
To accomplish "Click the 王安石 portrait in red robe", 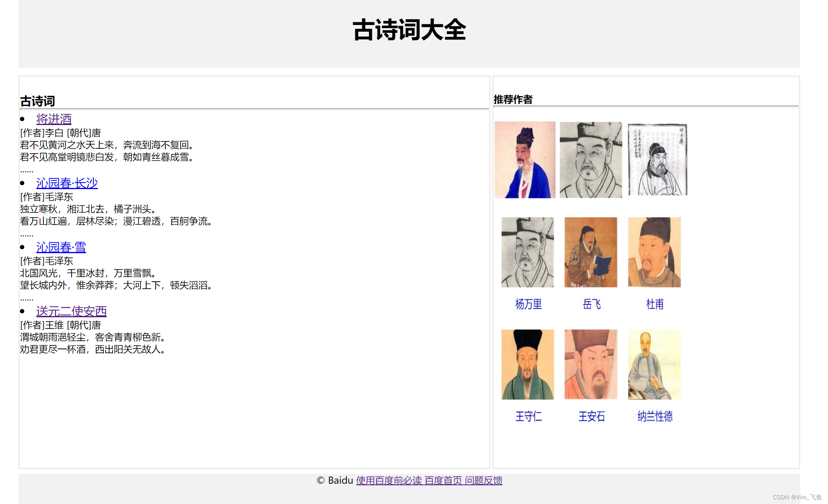I will [590, 365].
